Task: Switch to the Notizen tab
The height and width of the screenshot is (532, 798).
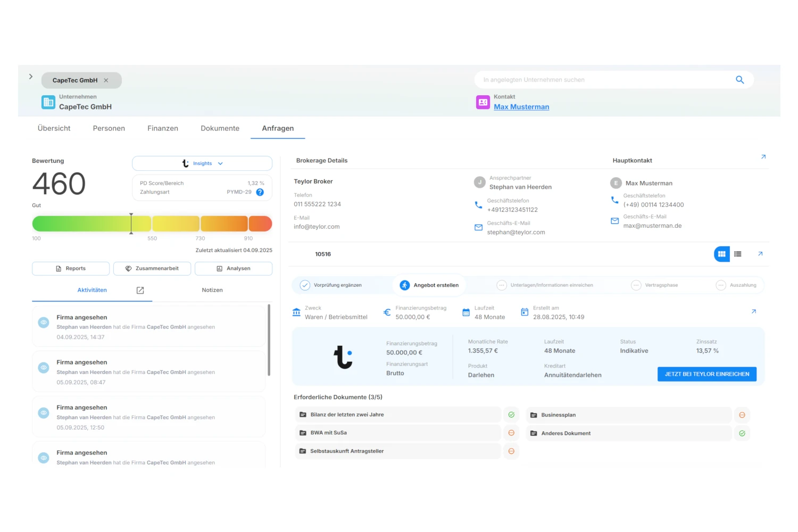Action: (212, 290)
